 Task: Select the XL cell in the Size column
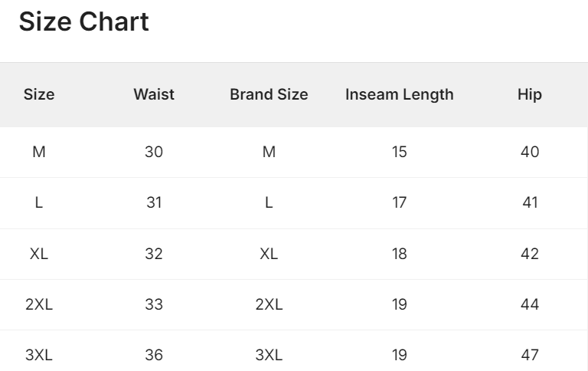39,254
